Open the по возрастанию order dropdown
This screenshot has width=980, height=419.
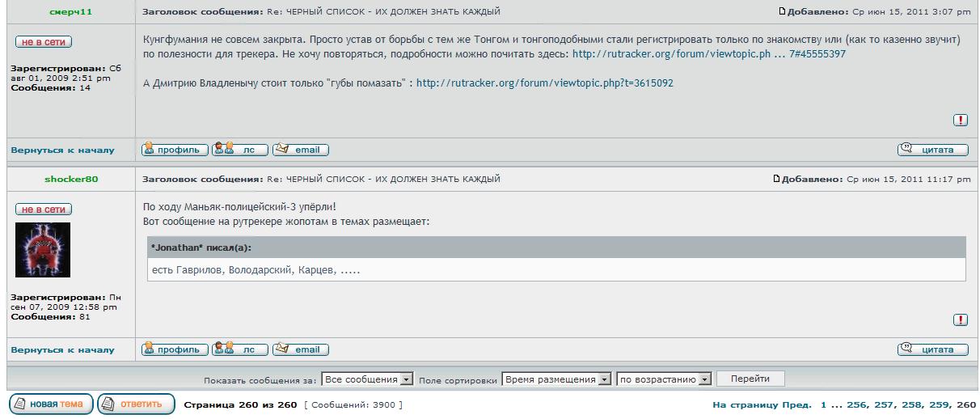click(x=664, y=379)
